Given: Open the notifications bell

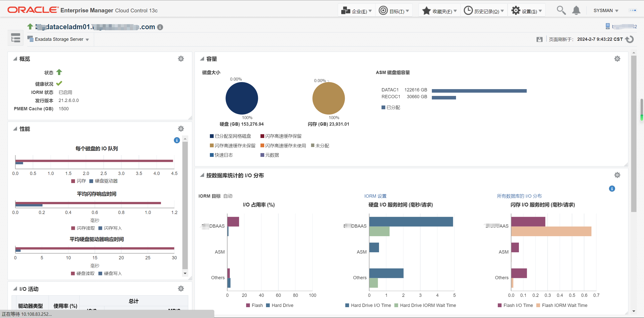Looking at the screenshot, I should [576, 10].
